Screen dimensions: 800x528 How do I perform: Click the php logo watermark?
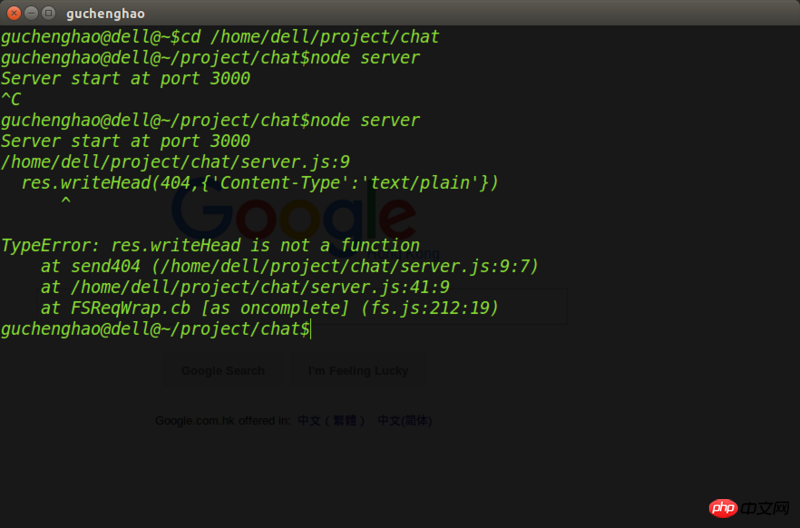722,508
